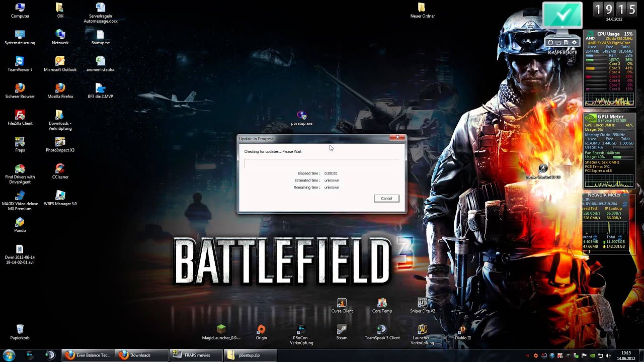Select the BF3 die 2.MVP file
Image resolution: width=644 pixels, height=362 pixels.
tap(100, 91)
